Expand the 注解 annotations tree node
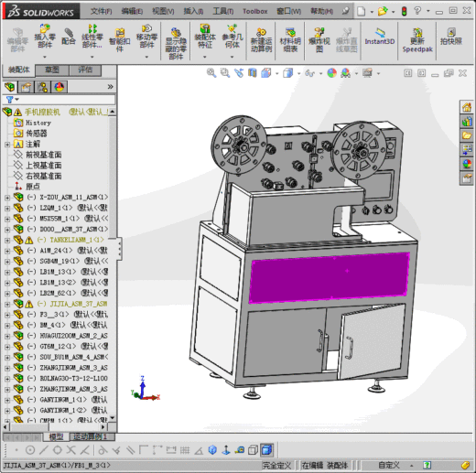 [x=7, y=145]
